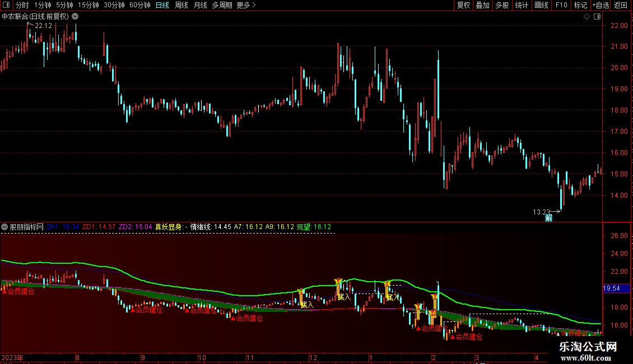Open the F10 company info
This screenshot has height=364, width=633.
(561, 5)
